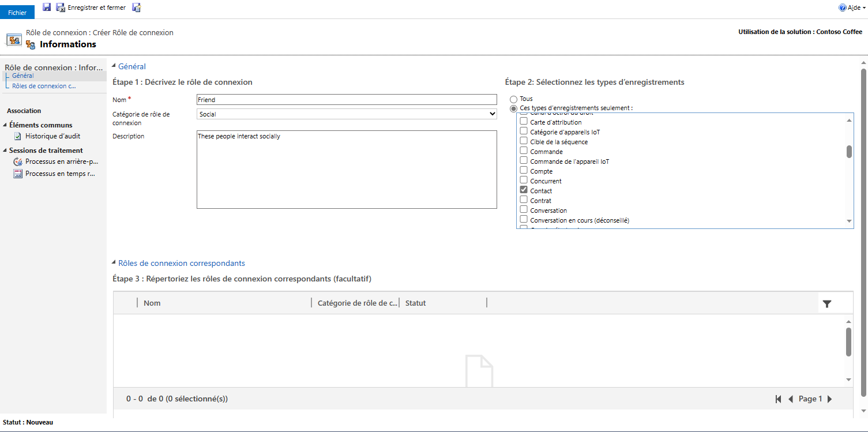Click record types list scroll down arrow

point(849,221)
